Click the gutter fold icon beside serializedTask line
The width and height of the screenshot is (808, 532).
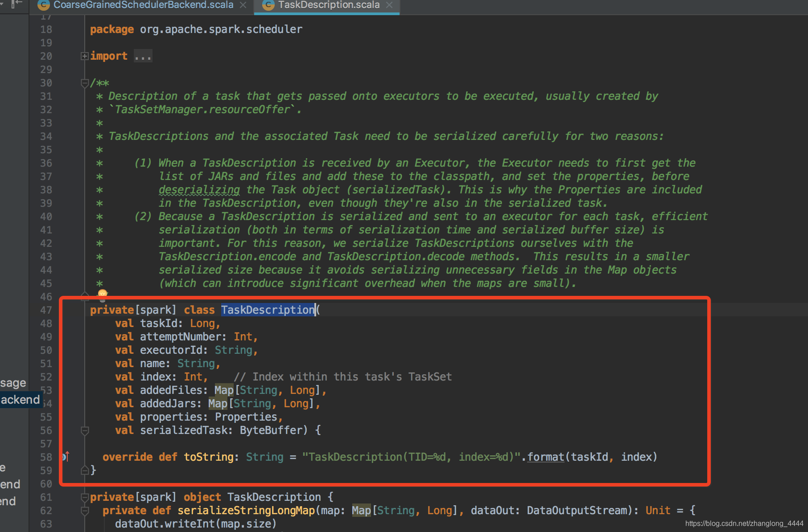(85, 430)
